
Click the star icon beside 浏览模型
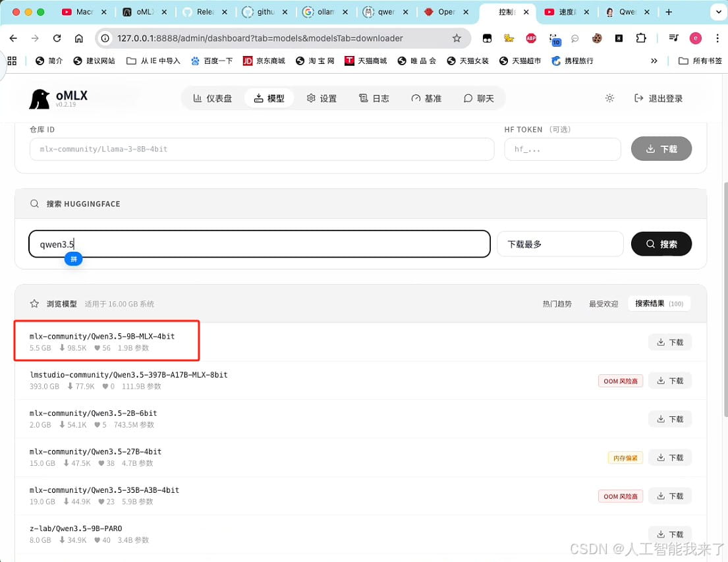tap(34, 304)
